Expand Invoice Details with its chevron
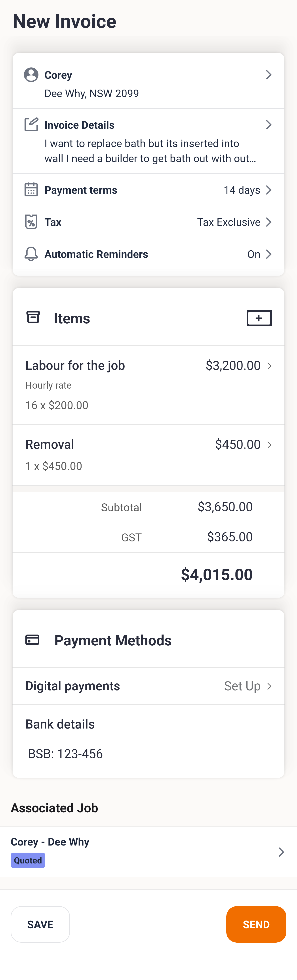The width and height of the screenshot is (297, 980). tap(268, 125)
